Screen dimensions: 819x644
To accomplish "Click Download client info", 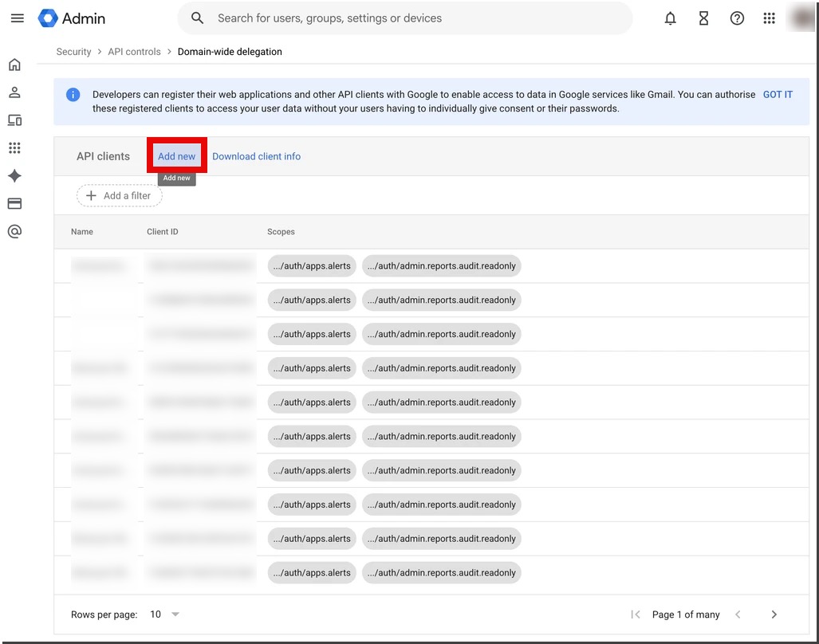I will coord(257,156).
